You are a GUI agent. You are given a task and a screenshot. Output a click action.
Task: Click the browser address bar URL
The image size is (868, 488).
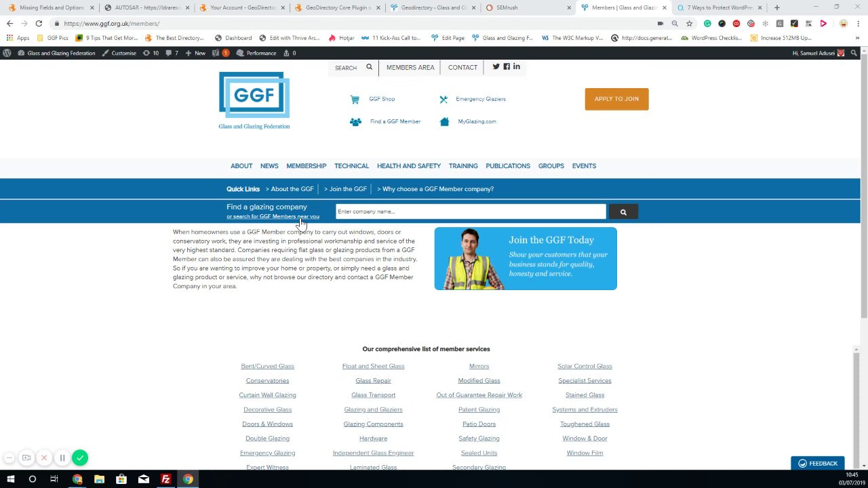(112, 24)
